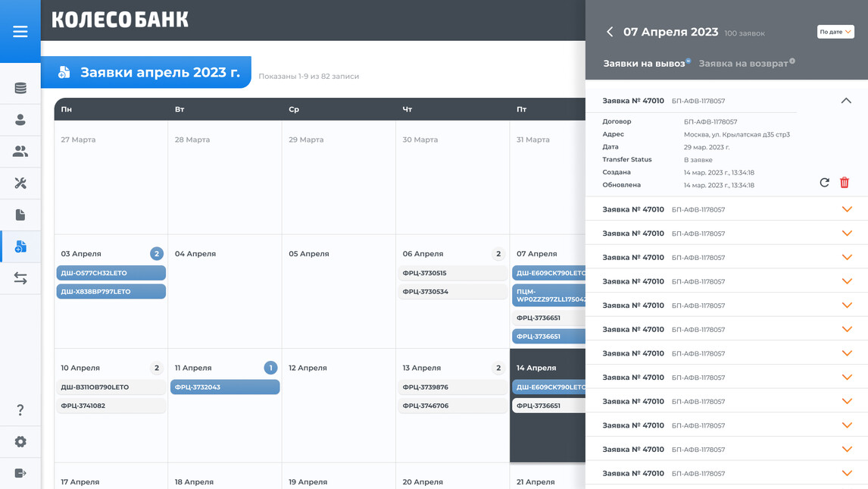Click the count badge on 06 Апреля
Viewport: 868px width, 489px height.
point(498,254)
